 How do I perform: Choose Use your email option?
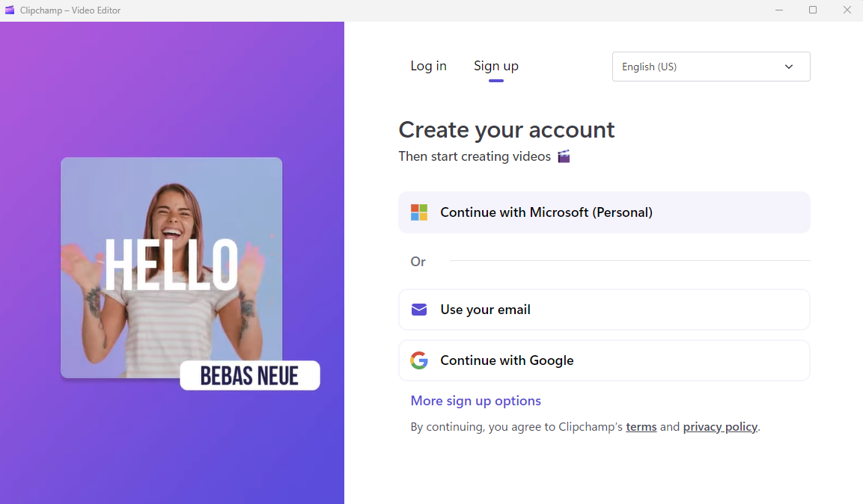tap(604, 310)
